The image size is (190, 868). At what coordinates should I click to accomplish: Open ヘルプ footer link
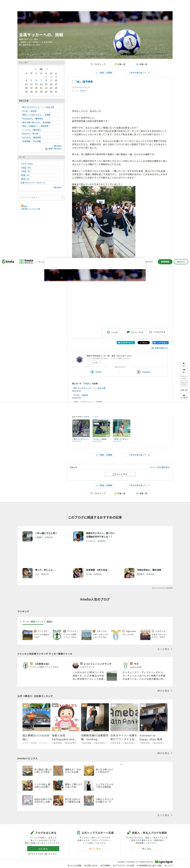tap(169, 865)
